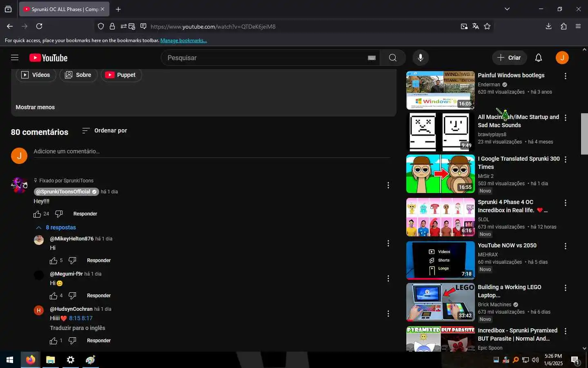Open Sprunki 4 Phase 4 OC thumbnail

440,217
